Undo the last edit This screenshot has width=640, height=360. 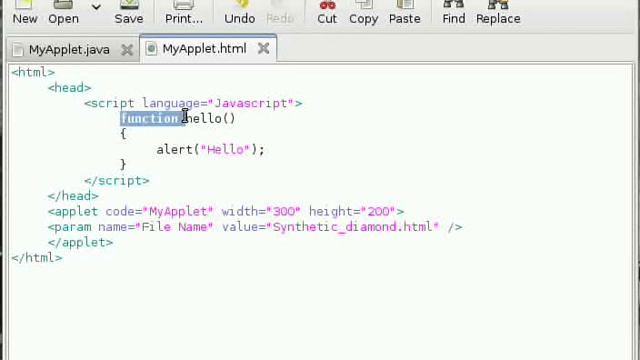tap(240, 12)
